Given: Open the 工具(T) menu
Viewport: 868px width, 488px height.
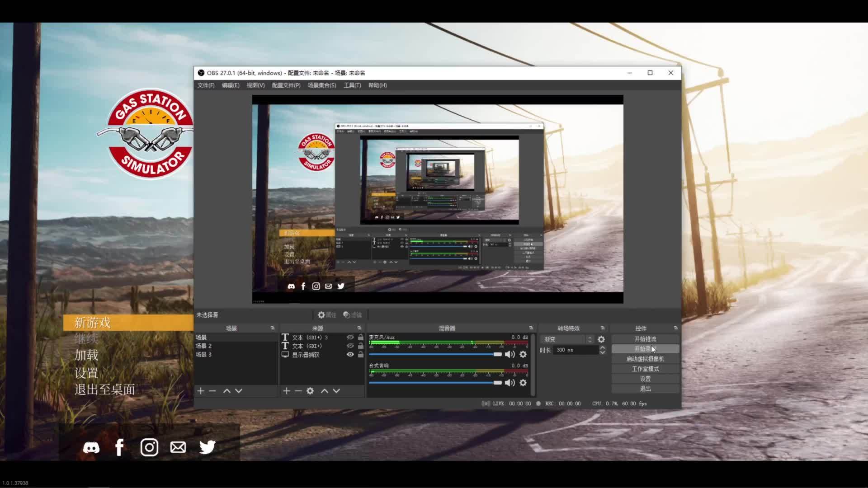Looking at the screenshot, I should coord(352,85).
